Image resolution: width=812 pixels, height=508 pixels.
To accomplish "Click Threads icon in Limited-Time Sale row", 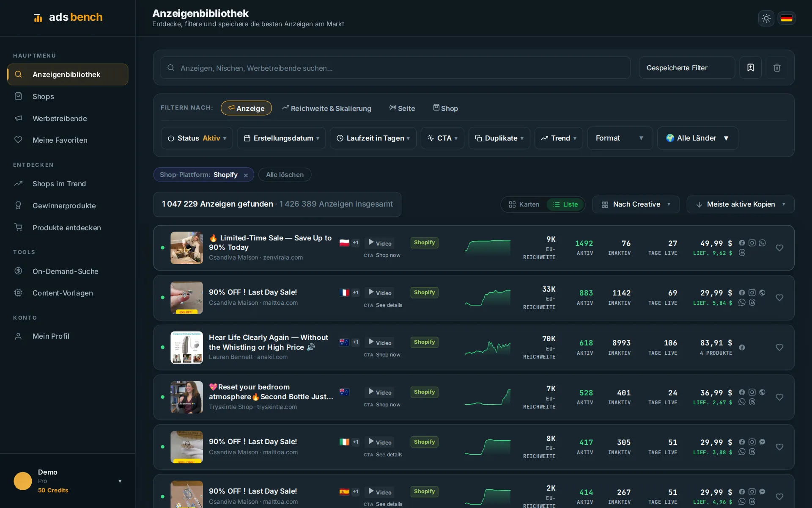I will (742, 253).
